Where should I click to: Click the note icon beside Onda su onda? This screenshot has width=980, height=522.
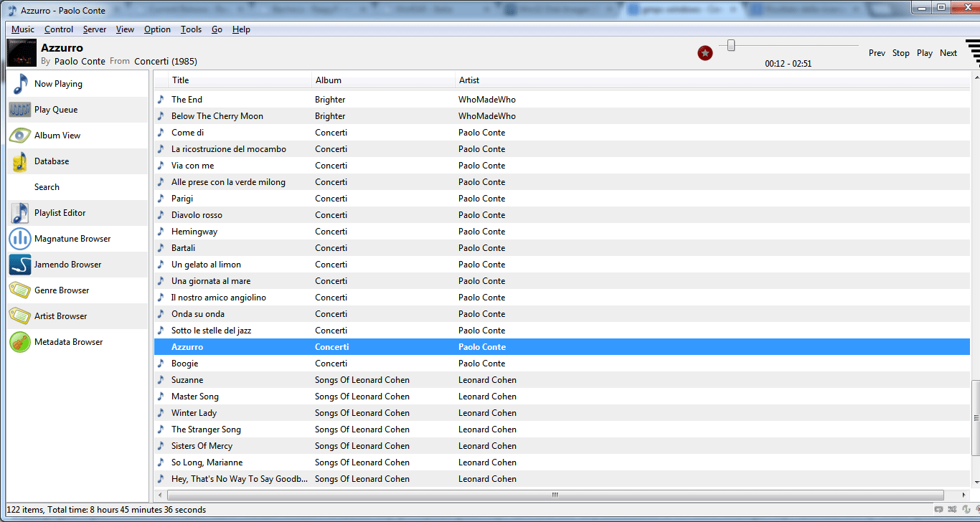tap(161, 314)
